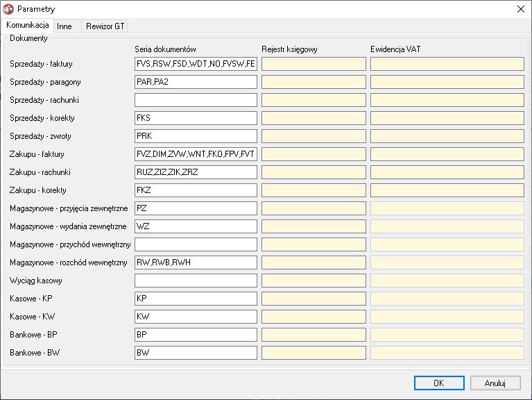532x400 pixels.
Task: Click the Anuluj button
Action: pyautogui.click(x=495, y=383)
